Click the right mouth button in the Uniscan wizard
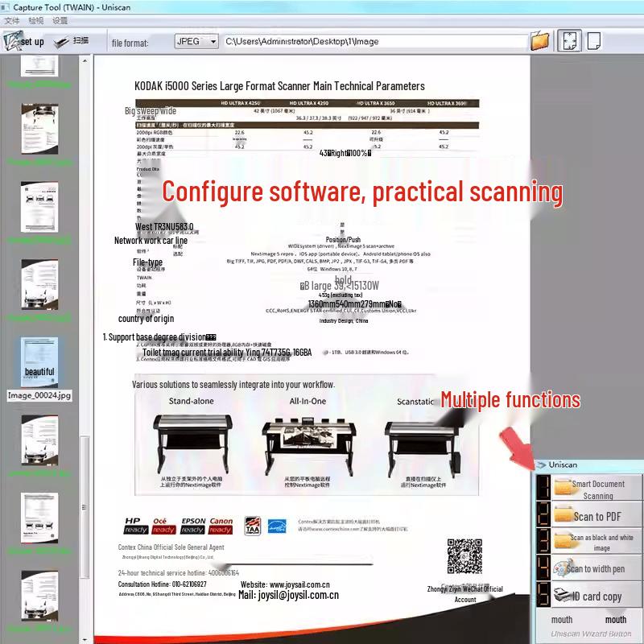 616,619
